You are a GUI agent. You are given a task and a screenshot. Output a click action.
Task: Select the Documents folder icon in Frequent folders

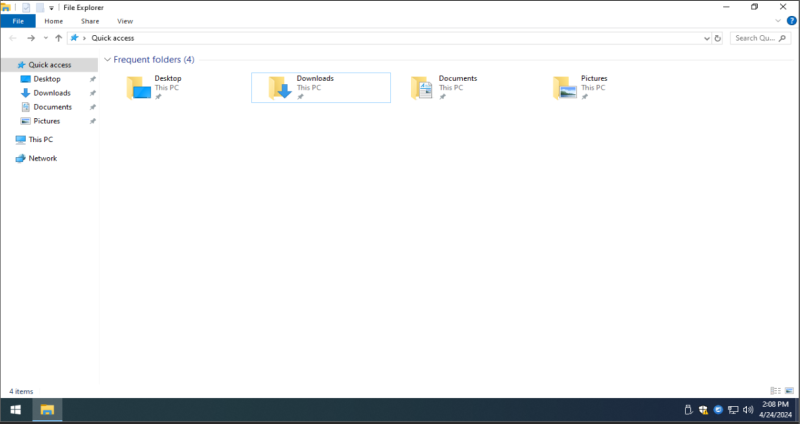[x=422, y=88]
